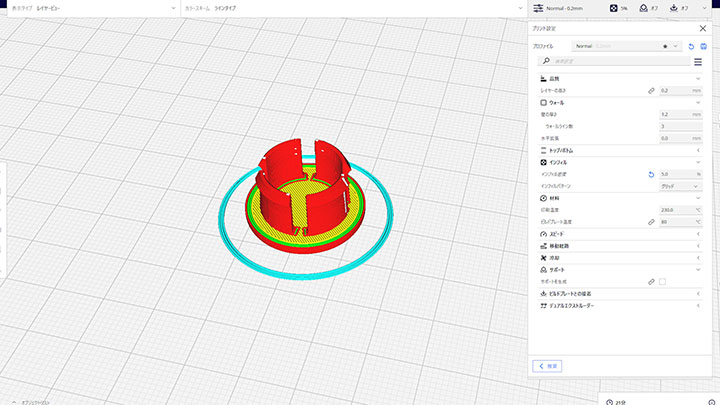Click the Speed section gauge icon
This screenshot has width=720, height=405.
544,234
